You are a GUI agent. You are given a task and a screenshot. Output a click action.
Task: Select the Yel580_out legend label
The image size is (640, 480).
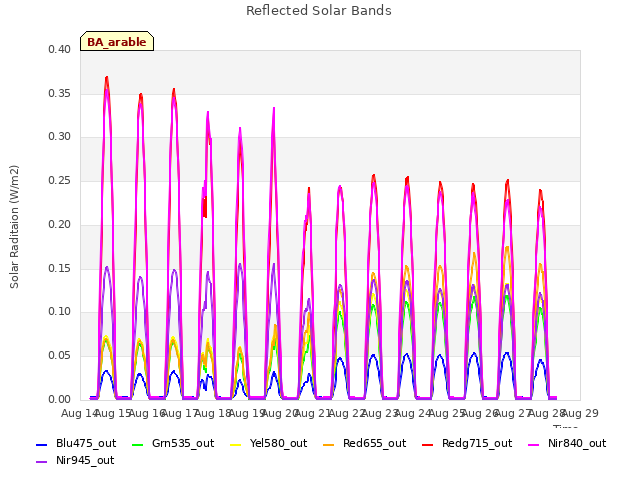pyautogui.click(x=278, y=443)
